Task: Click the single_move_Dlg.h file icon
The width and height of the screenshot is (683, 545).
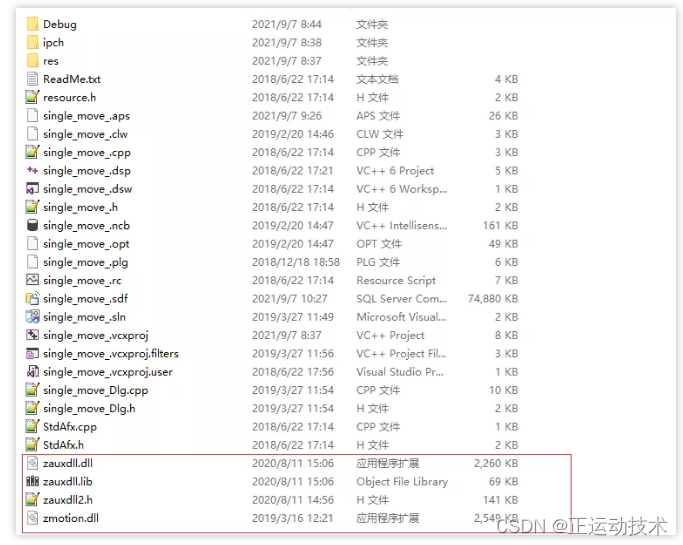Action: (33, 408)
